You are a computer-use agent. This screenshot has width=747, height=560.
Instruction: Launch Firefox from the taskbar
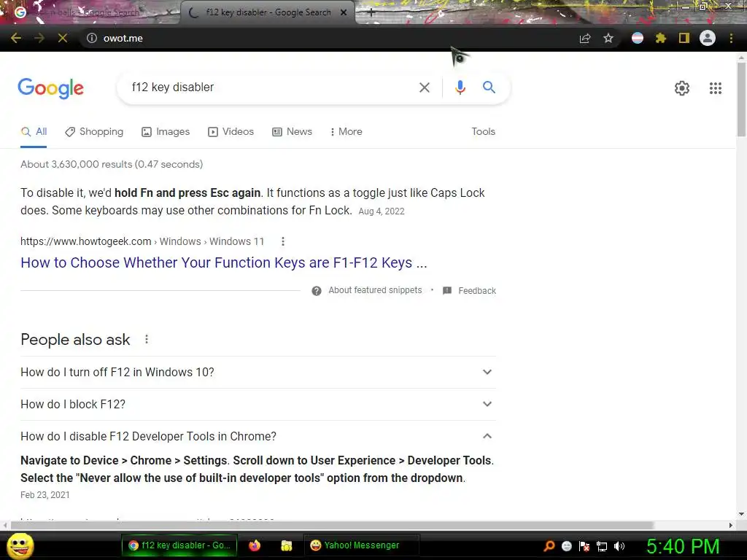coord(255,545)
